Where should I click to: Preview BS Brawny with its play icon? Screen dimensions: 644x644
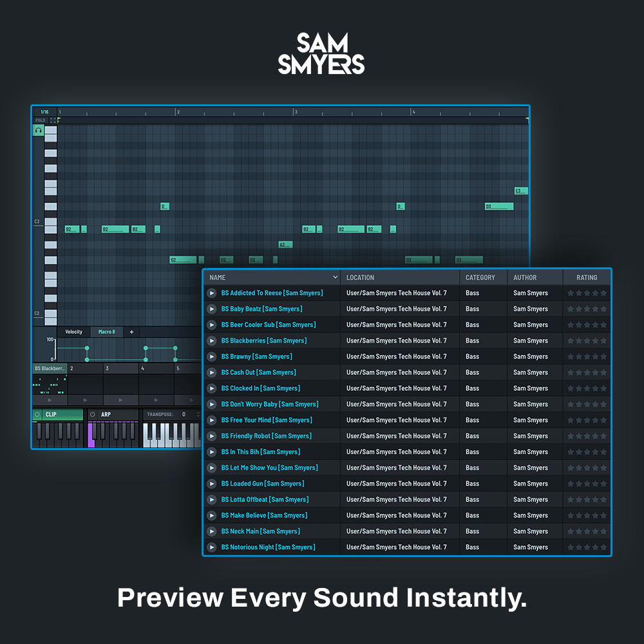point(211,357)
